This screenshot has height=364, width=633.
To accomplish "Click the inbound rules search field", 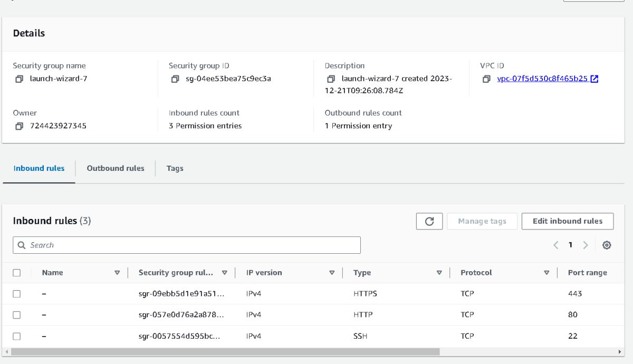I will click(187, 245).
